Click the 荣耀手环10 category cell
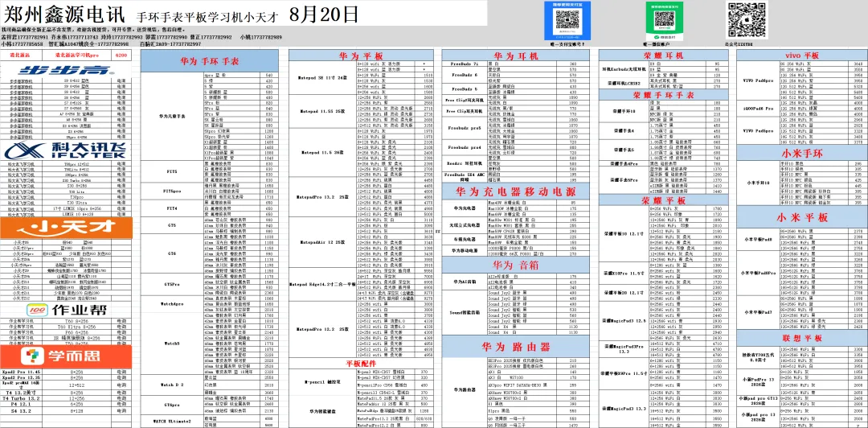This screenshot has width=868, height=428. click(624, 111)
